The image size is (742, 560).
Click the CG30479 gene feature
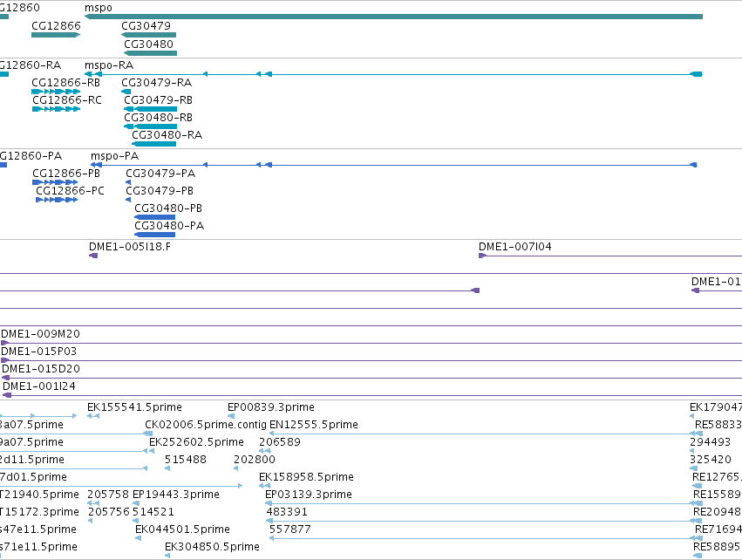coord(148,35)
